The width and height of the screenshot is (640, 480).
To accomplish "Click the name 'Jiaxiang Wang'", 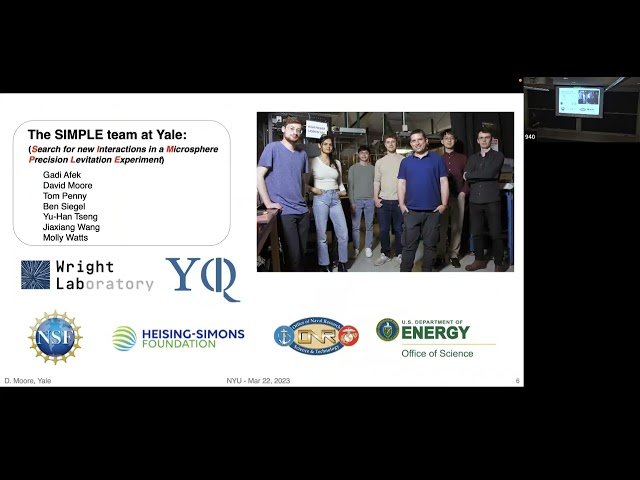I will pyautogui.click(x=71, y=227).
